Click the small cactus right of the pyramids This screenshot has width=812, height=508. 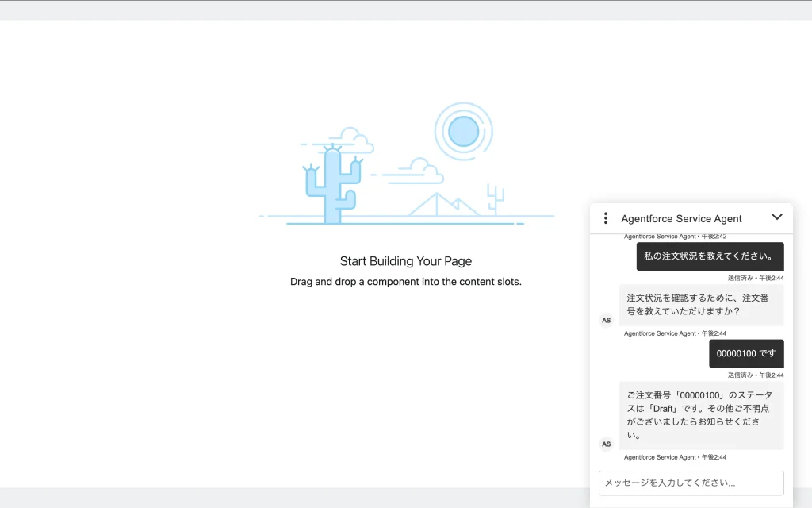(496, 198)
